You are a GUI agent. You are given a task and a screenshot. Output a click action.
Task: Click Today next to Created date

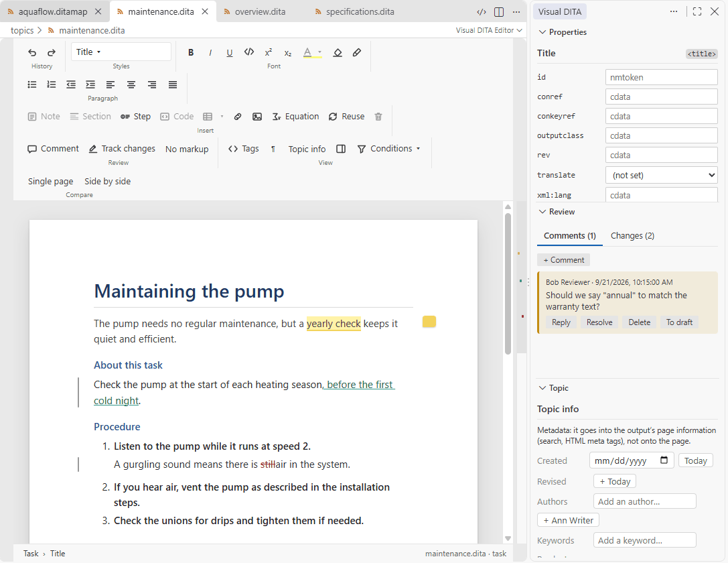tap(695, 461)
